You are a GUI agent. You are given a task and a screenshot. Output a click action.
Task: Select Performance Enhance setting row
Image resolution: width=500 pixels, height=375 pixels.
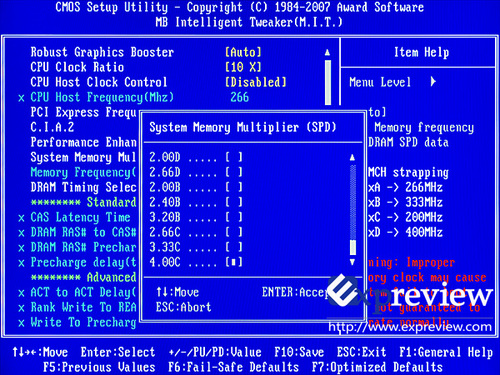84,142
